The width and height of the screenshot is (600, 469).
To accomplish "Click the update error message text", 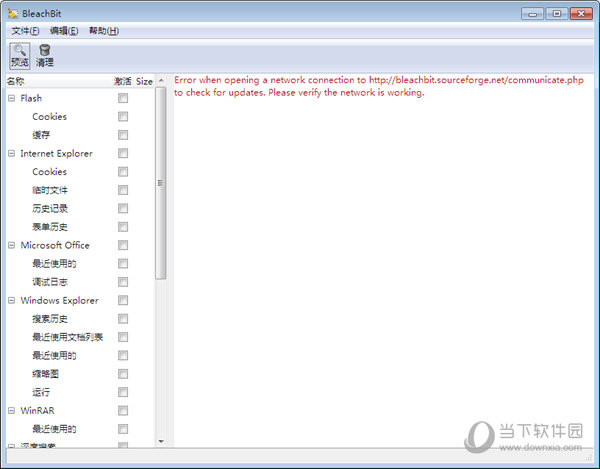I will pos(378,86).
